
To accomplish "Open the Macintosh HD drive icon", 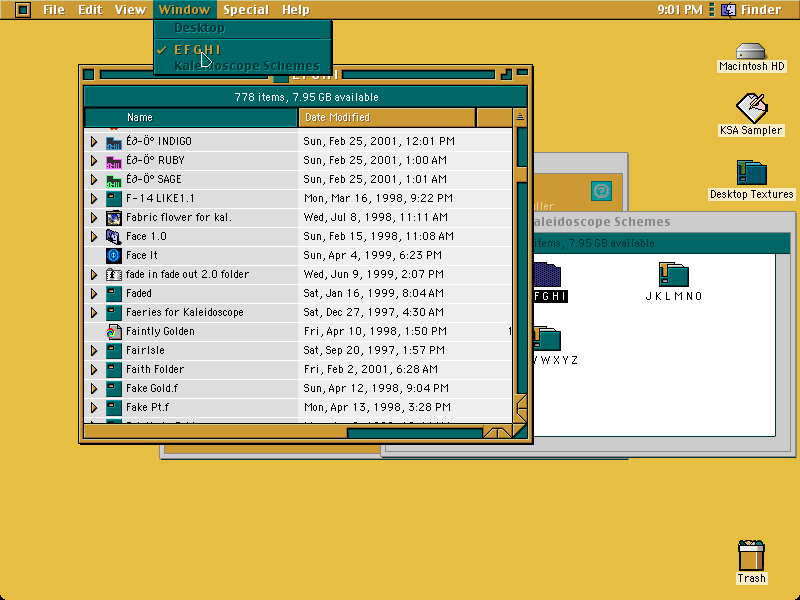I will coord(751,51).
